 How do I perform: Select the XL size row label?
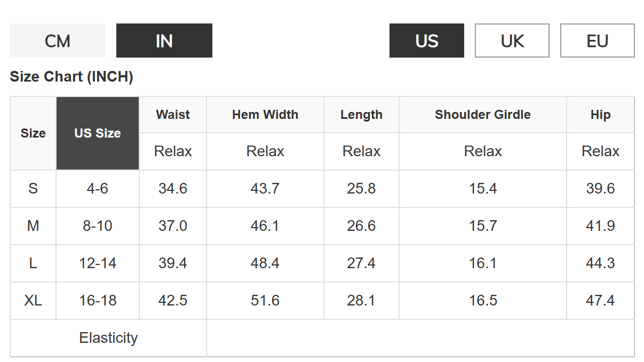(33, 301)
